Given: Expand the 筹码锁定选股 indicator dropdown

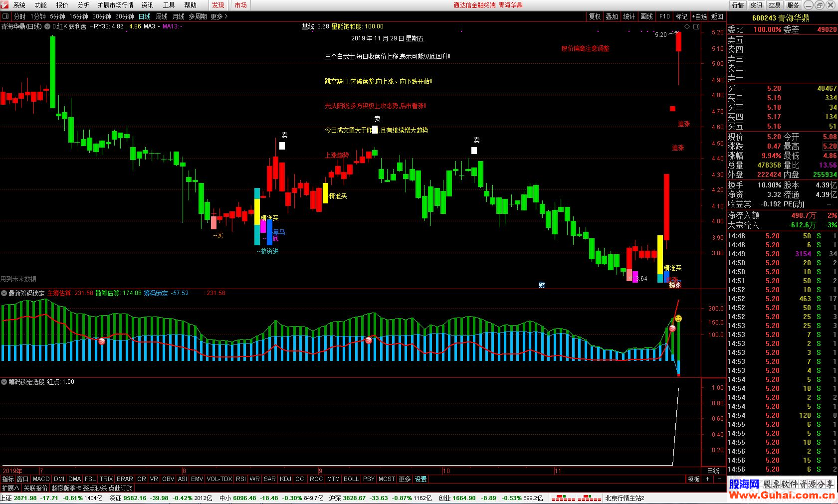Looking at the screenshot, I should pos(4,382).
